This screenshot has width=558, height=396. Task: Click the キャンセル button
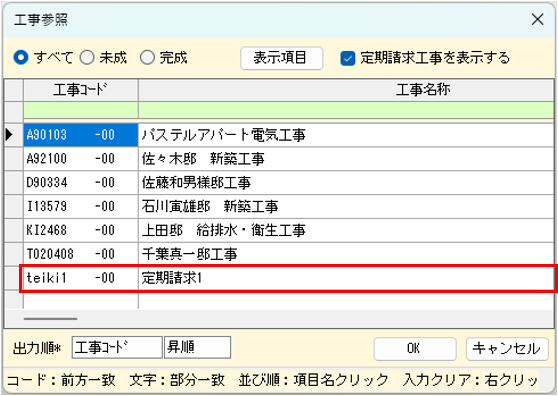click(507, 349)
